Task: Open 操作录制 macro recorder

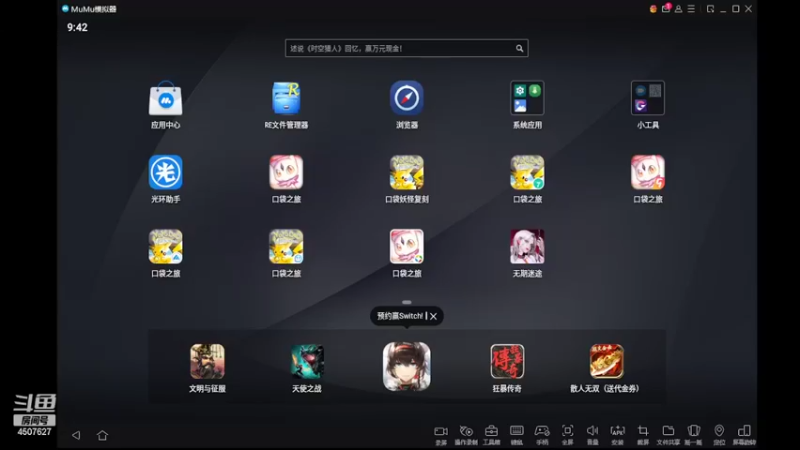Action: [466, 435]
